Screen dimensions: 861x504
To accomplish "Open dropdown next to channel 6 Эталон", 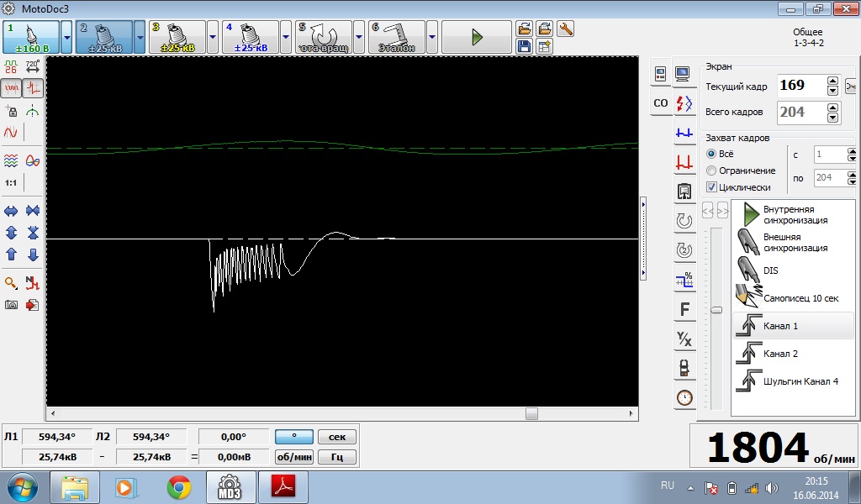I will [x=431, y=37].
